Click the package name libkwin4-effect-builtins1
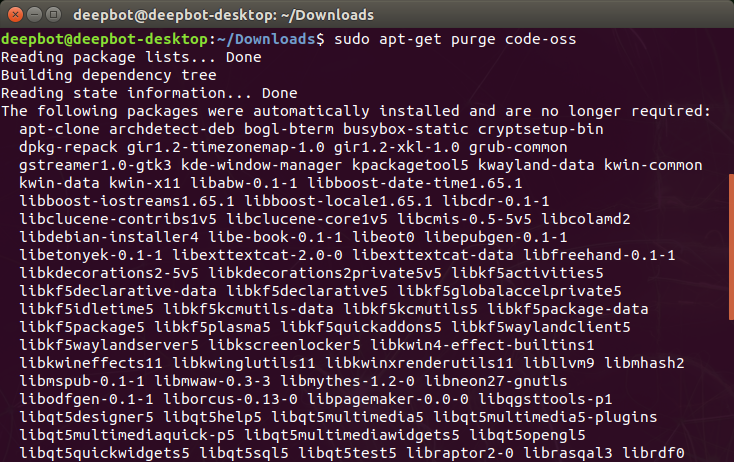Viewport: 734px width, 462px height. click(x=482, y=345)
